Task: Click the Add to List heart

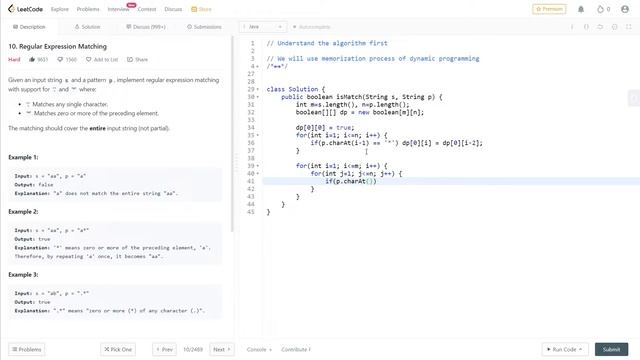Action: pos(89,60)
